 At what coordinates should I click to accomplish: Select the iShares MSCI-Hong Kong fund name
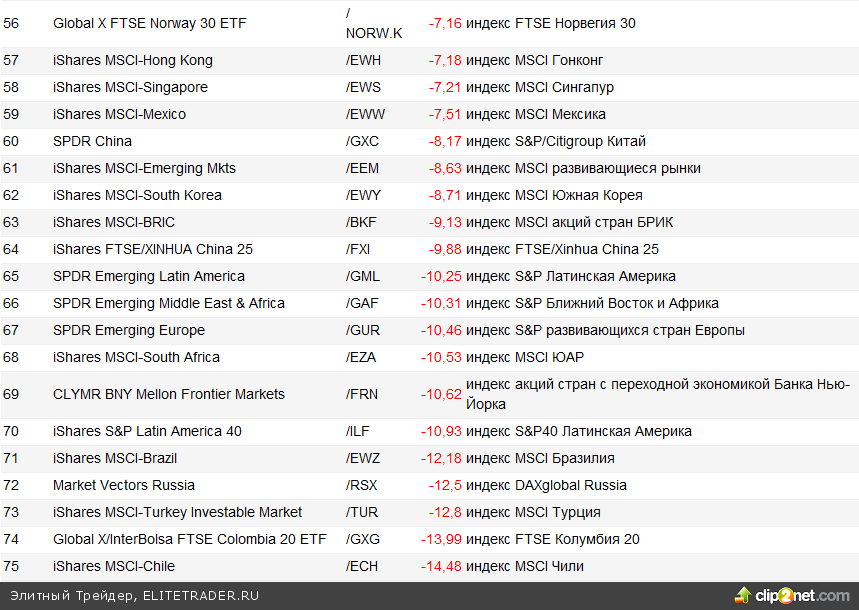(132, 60)
